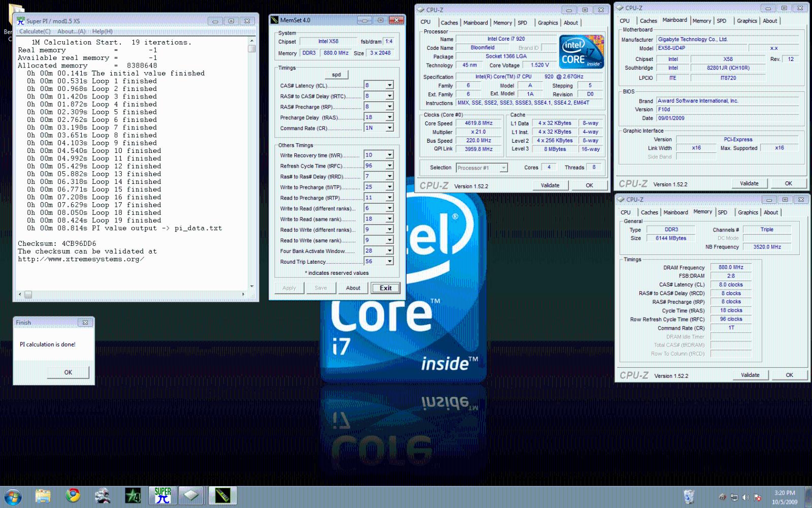Click the volume speaker tray icon
Viewport: 812px width, 508px height.
click(746, 497)
